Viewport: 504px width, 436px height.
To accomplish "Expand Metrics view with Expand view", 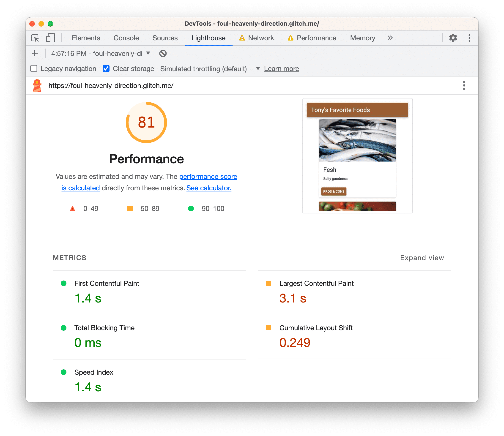I will click(421, 258).
